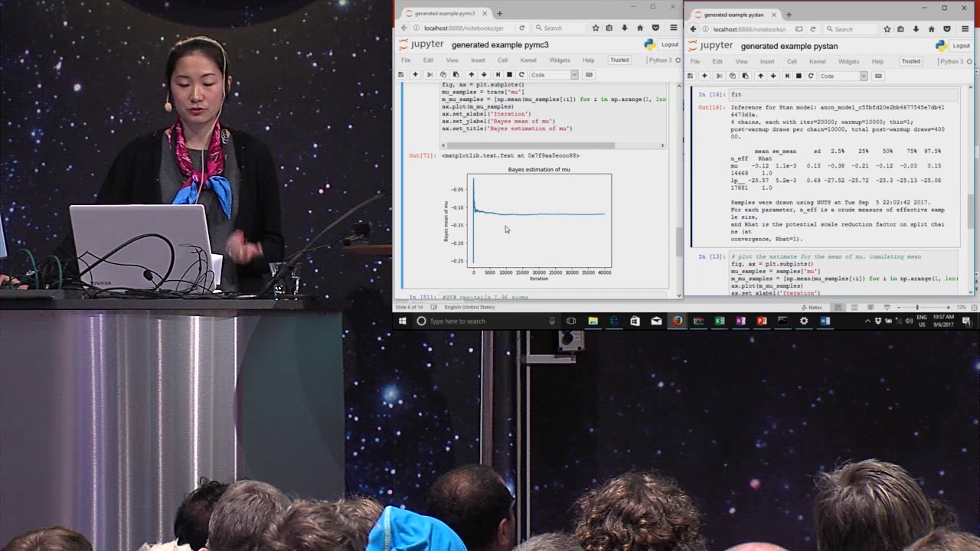Image resolution: width=980 pixels, height=551 pixels.
Task: Move cell down in the pystan notebook
Action: (x=773, y=76)
